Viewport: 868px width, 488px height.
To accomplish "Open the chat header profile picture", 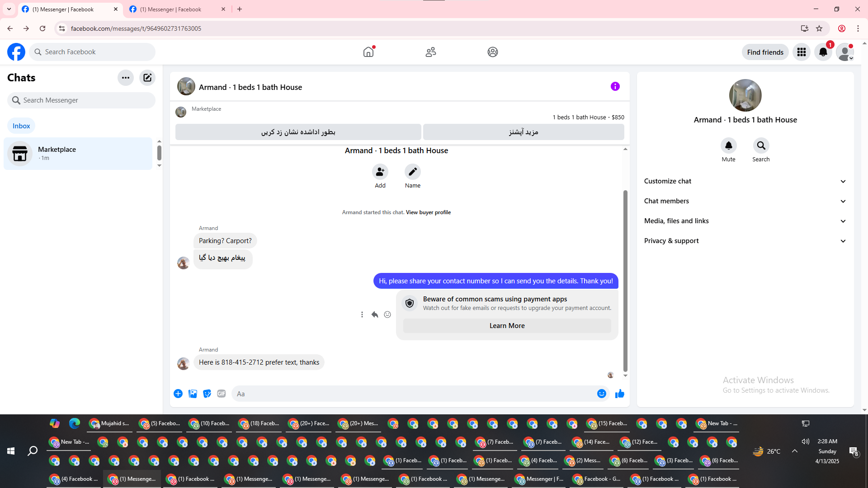I will pos(186,86).
